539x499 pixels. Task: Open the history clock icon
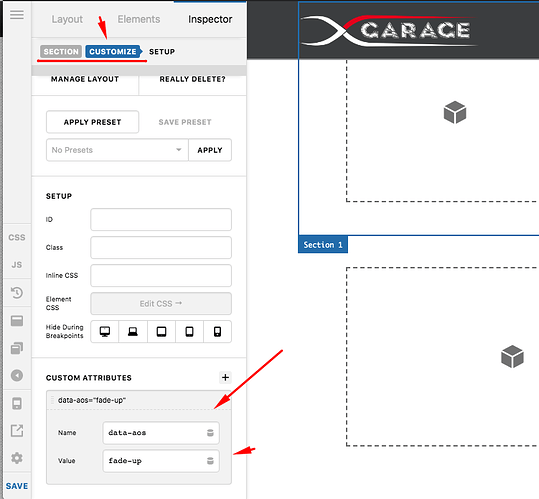pos(17,293)
